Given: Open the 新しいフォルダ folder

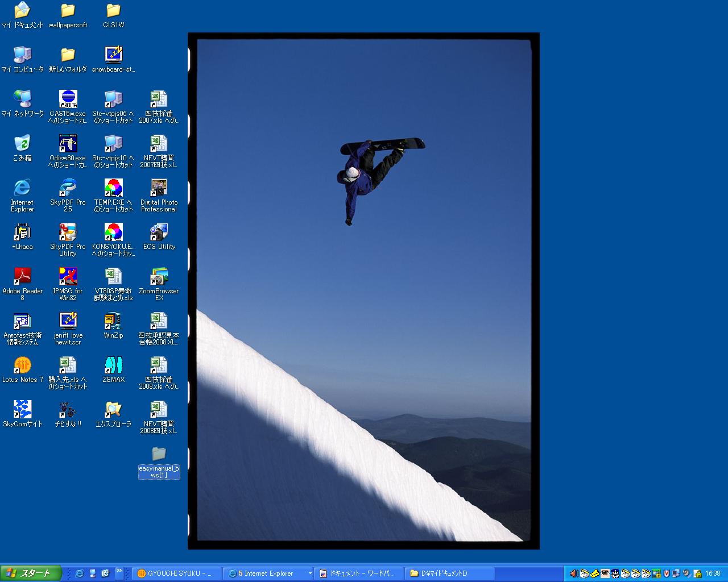Looking at the screenshot, I should 68,60.
